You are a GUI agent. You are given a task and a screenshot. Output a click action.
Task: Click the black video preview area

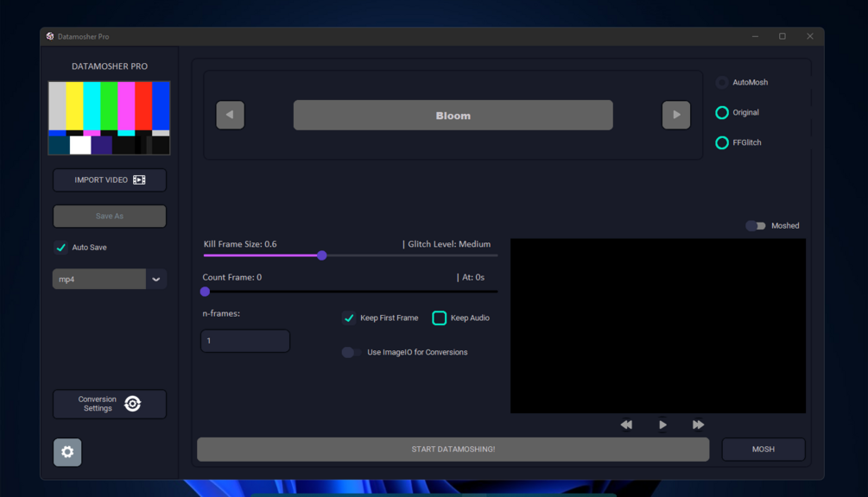point(657,325)
